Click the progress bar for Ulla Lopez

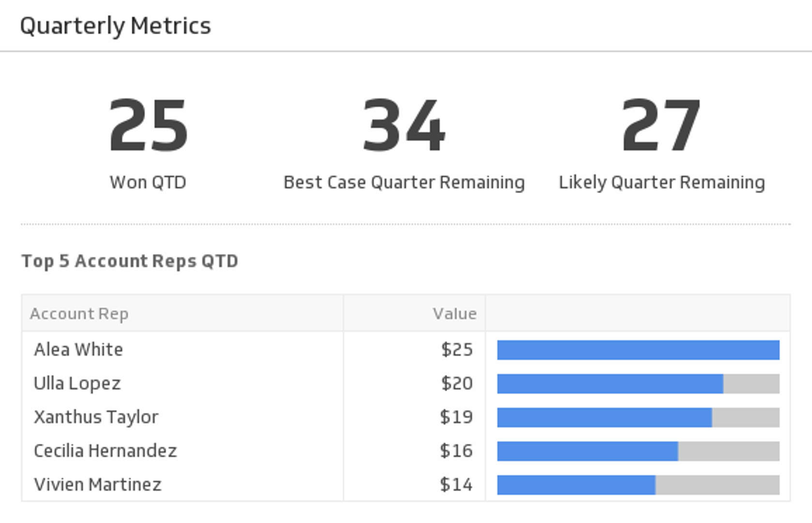[x=638, y=384]
